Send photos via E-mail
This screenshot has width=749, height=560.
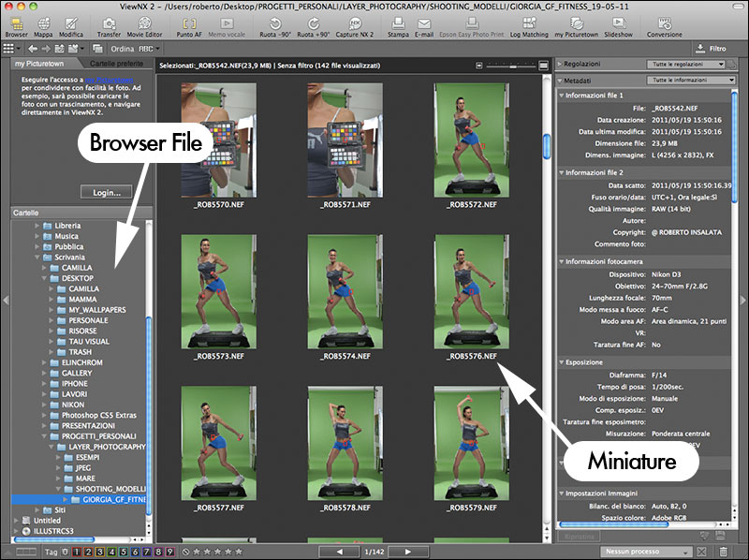coord(424,27)
